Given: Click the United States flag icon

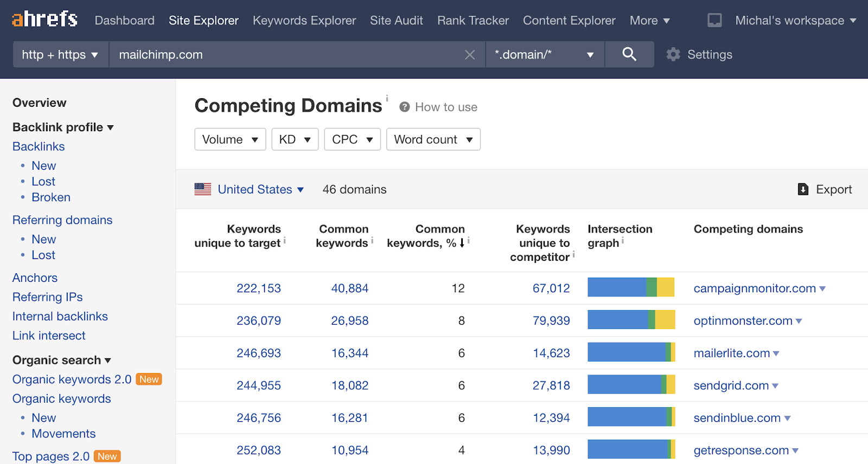Looking at the screenshot, I should pyautogui.click(x=203, y=189).
